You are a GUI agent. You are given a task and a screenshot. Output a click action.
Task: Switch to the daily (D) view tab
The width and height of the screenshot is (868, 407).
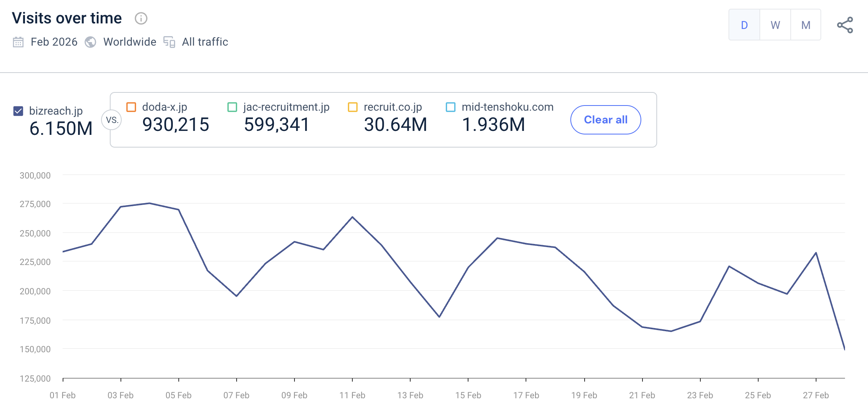point(744,25)
